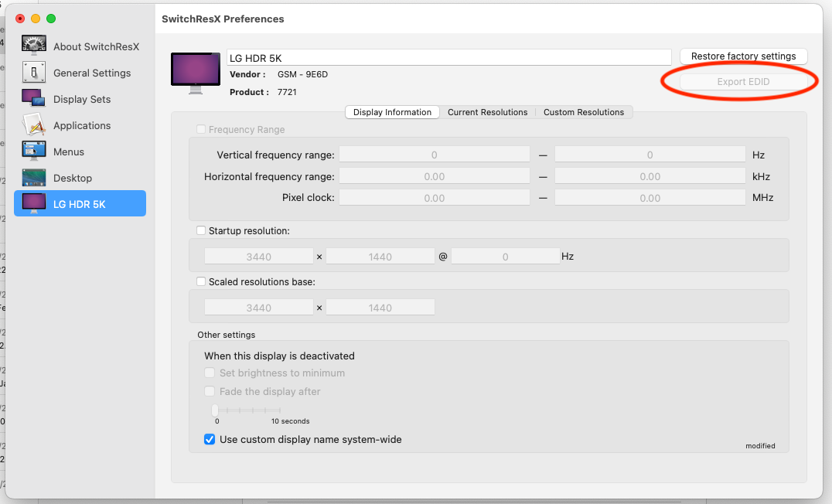Screen dimensions: 832x504
Task: Click the LG HDR 5K sidebar icon
Action: tap(33, 204)
